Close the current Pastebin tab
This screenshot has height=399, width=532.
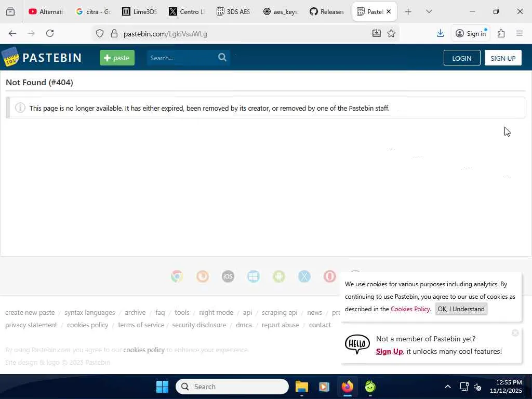coord(389,11)
